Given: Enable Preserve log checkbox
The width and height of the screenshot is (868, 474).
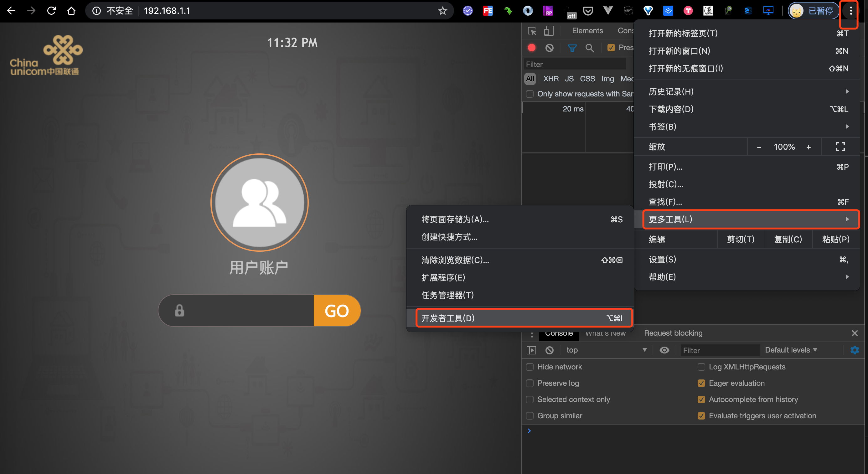Looking at the screenshot, I should click(x=530, y=382).
